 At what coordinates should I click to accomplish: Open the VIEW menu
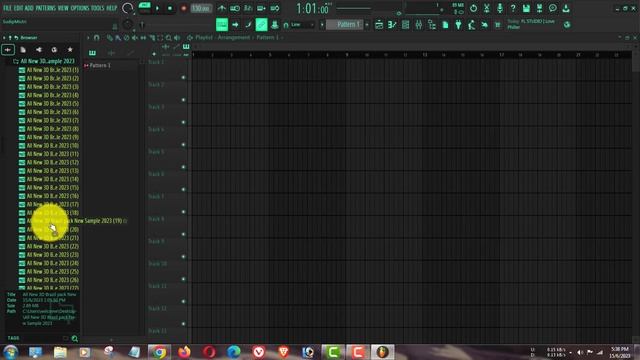[x=63, y=8]
